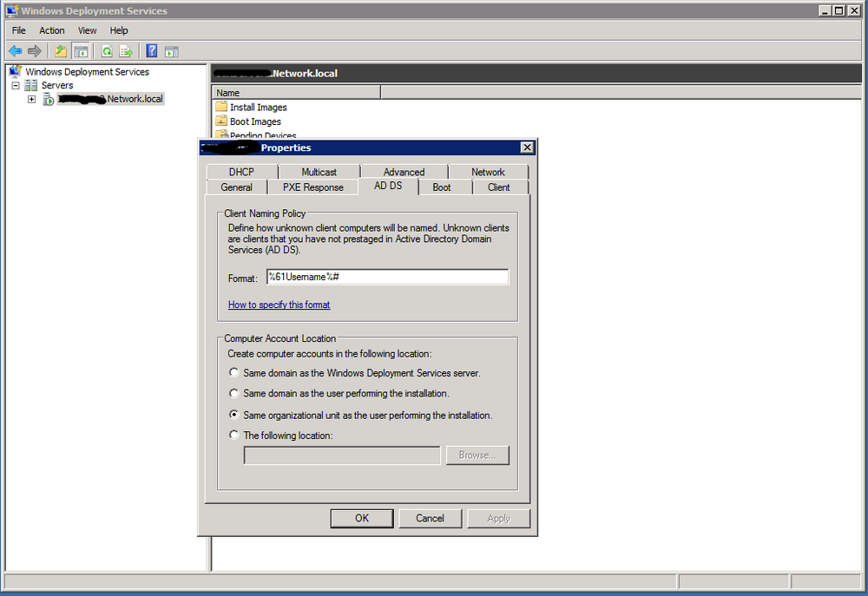Select 'Windows Deployment Services' tree root label
Screen dimensions: 868x596
click(x=88, y=71)
